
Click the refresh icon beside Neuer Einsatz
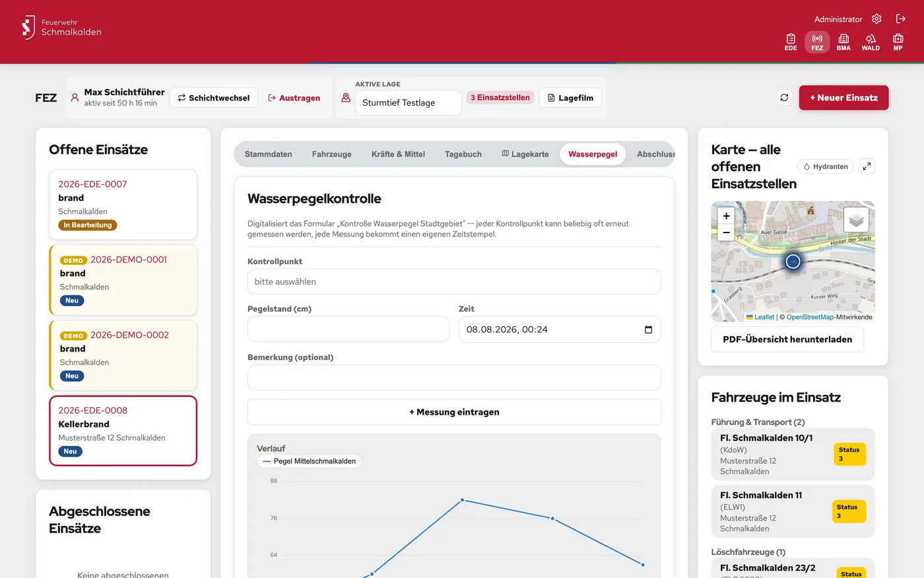(x=784, y=98)
